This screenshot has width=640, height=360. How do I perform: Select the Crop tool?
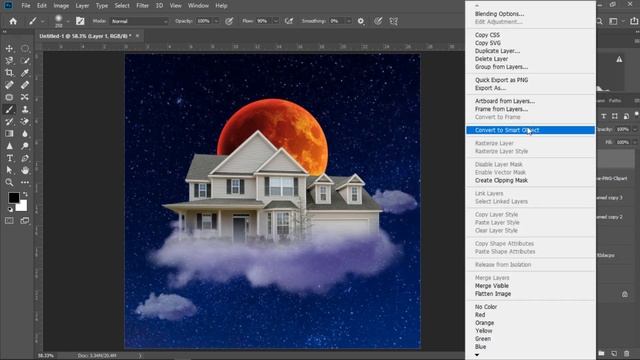click(9, 73)
